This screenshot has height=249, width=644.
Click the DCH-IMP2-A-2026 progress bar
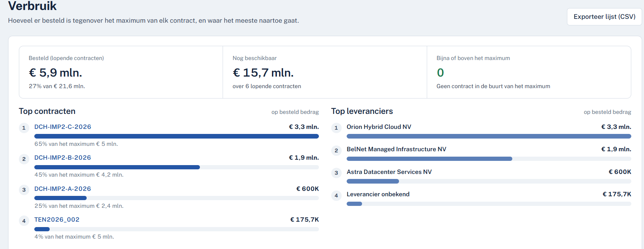pos(176,198)
